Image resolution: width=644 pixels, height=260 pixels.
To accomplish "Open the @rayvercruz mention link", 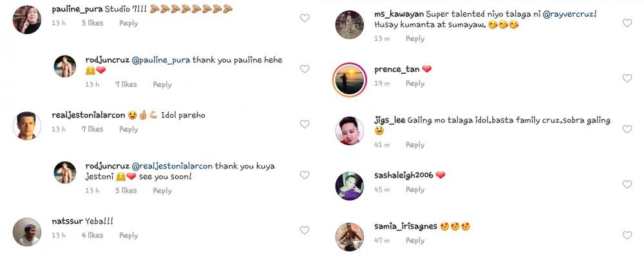I will tap(569, 14).
